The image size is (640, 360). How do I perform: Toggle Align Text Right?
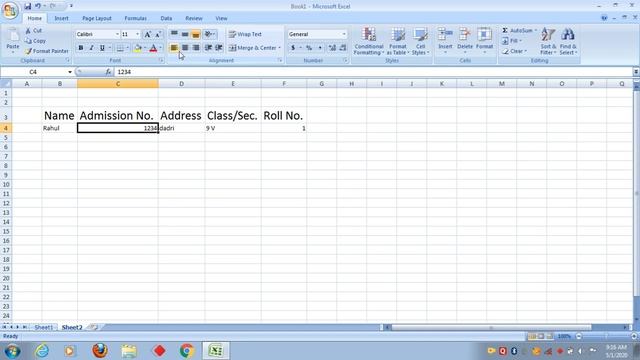[x=196, y=48]
